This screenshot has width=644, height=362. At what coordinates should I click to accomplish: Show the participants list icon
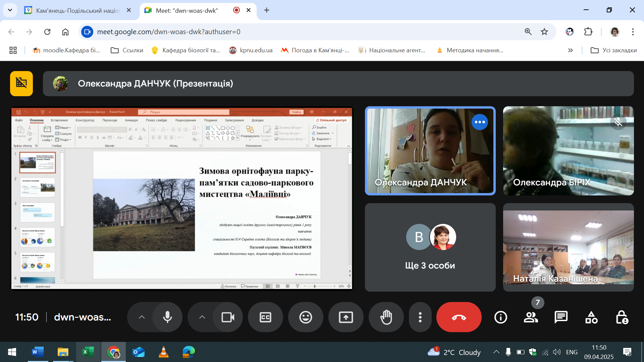pos(531,317)
